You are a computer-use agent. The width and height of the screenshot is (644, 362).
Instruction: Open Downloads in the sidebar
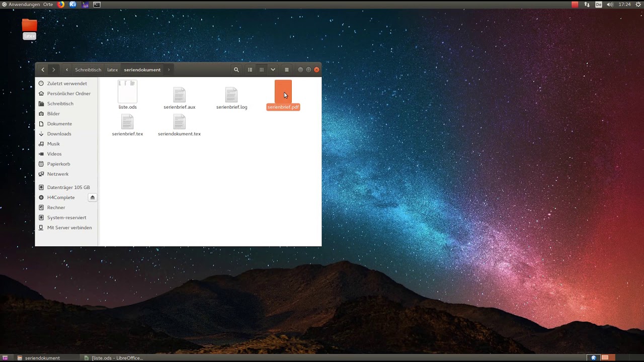click(x=66, y=134)
